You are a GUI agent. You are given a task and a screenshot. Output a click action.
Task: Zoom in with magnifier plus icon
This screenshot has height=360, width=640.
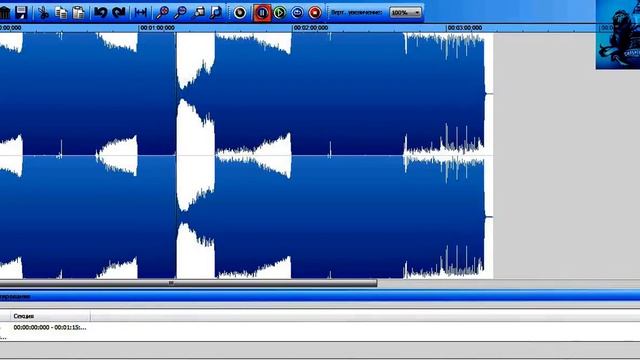point(162,13)
